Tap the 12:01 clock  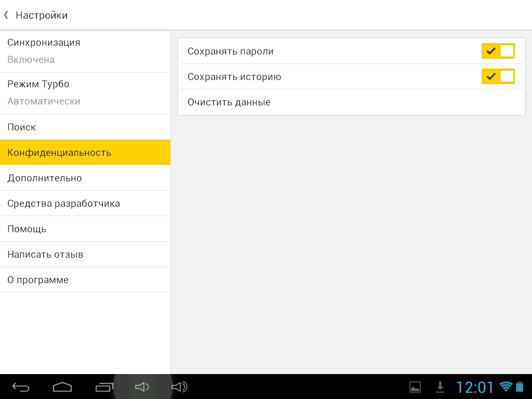point(475,387)
